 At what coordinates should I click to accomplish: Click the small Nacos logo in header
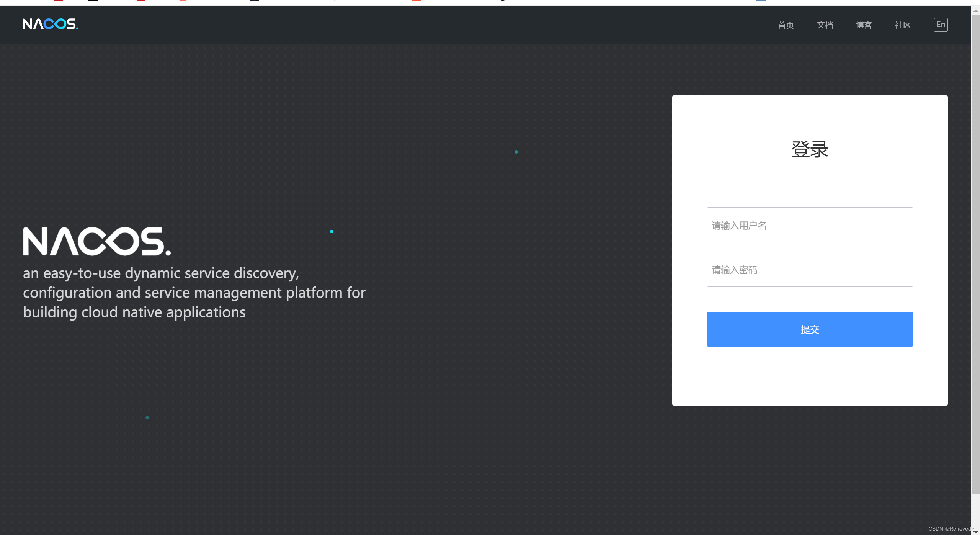(x=50, y=24)
